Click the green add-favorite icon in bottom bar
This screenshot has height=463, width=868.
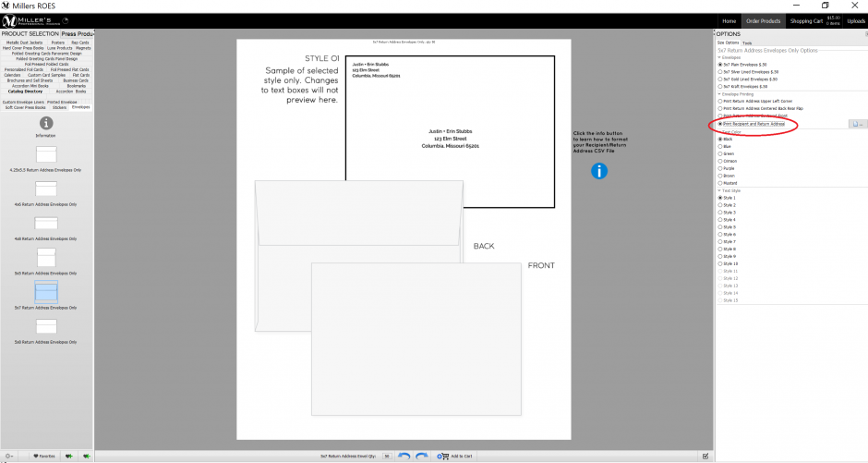click(x=68, y=457)
